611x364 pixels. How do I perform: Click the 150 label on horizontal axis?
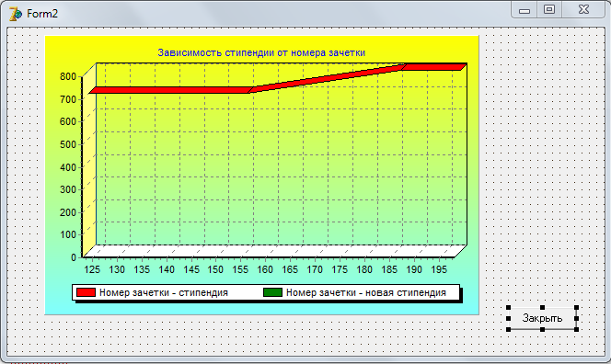pos(215,269)
